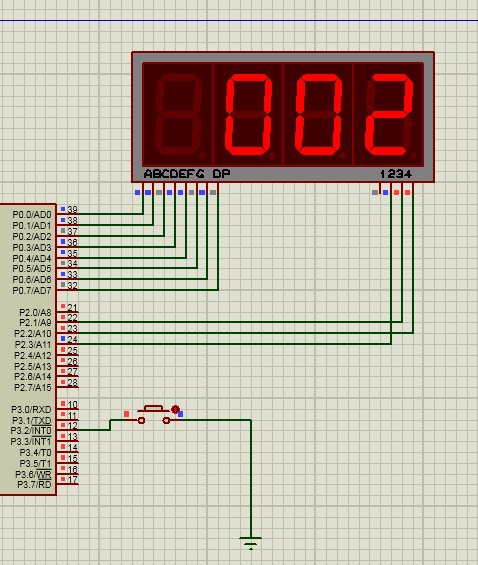Select pin 12 connected to the button
The width and height of the screenshot is (478, 565).
(72, 426)
